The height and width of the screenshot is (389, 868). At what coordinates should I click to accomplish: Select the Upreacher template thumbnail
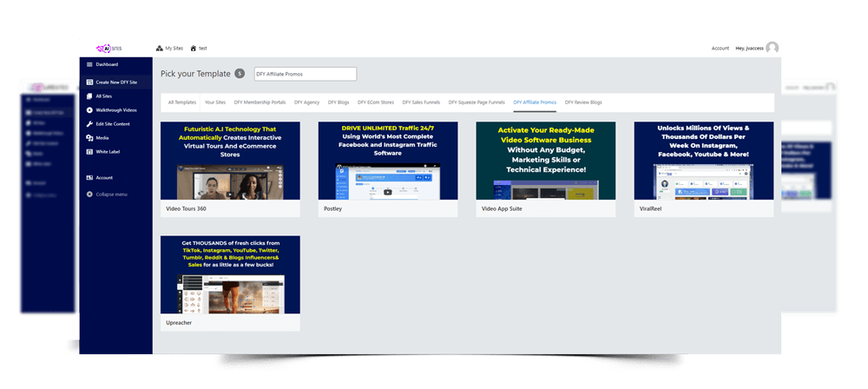(x=230, y=274)
